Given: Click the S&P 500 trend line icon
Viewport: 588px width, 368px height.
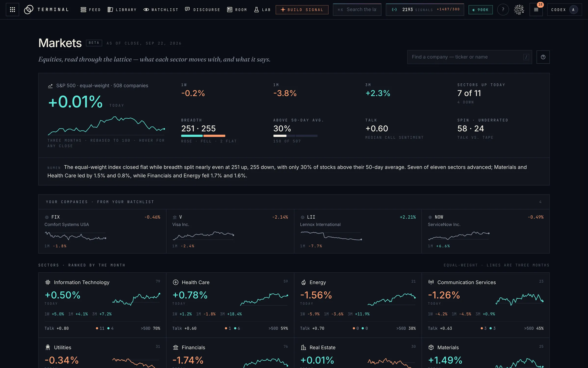Looking at the screenshot, I should coord(50,86).
